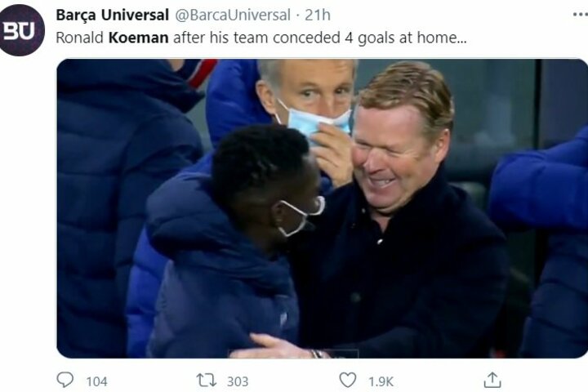Click the likes count 1.9K
Image resolution: width=588 pixels, height=392 pixels.
point(381,381)
